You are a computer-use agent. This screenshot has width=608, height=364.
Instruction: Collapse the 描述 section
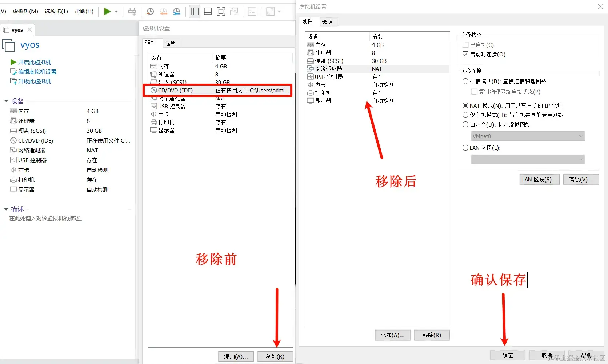(6, 209)
